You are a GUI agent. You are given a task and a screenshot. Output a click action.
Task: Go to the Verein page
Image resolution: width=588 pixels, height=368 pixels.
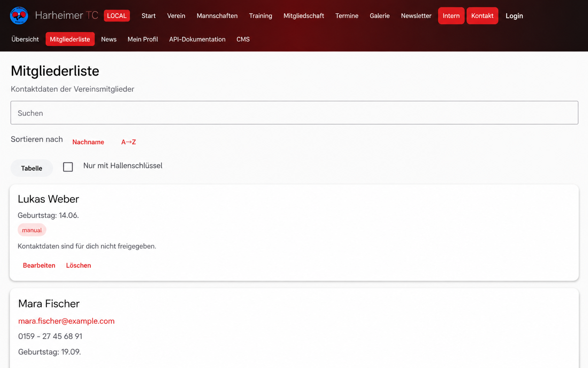(x=176, y=16)
